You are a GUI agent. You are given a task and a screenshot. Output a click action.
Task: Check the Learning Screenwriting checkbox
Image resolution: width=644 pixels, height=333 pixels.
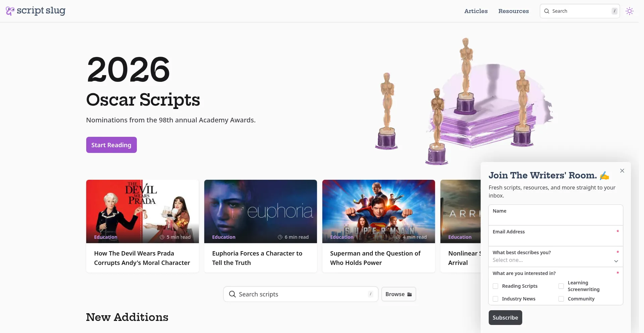tap(561, 286)
